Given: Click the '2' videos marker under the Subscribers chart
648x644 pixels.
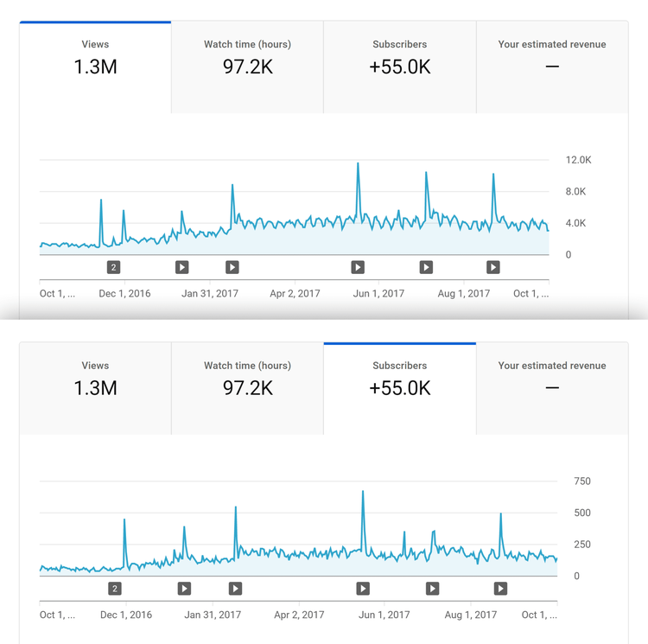Looking at the screenshot, I should click(115, 589).
